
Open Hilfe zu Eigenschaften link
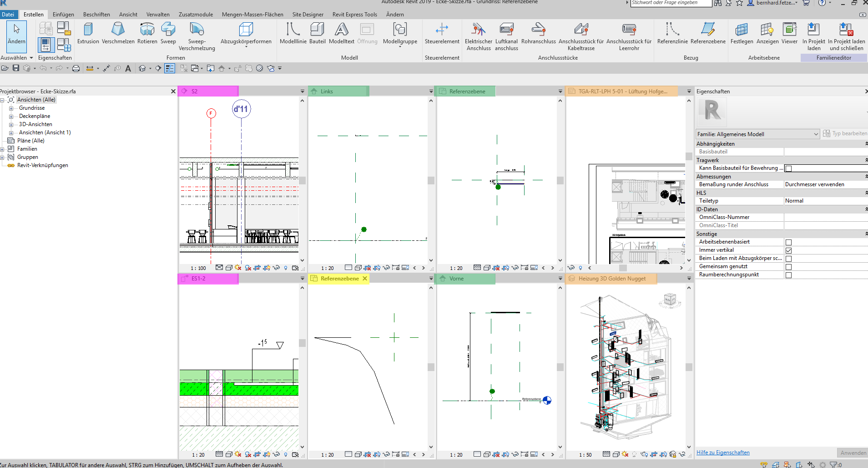[x=722, y=452]
